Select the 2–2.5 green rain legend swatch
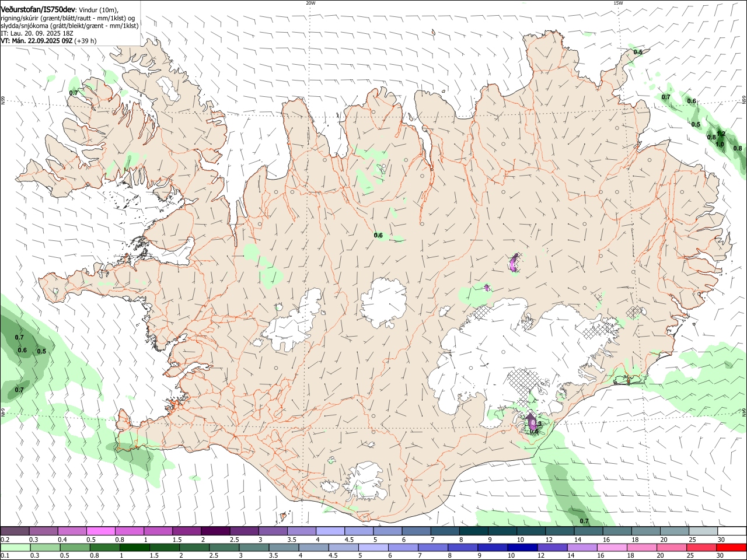747x560 pixels. (193, 547)
